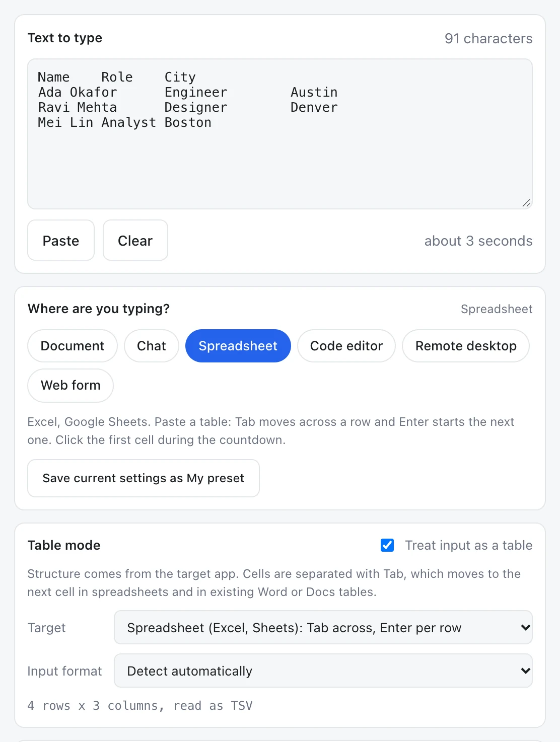
Task: Click the Paste button
Action: pos(61,240)
